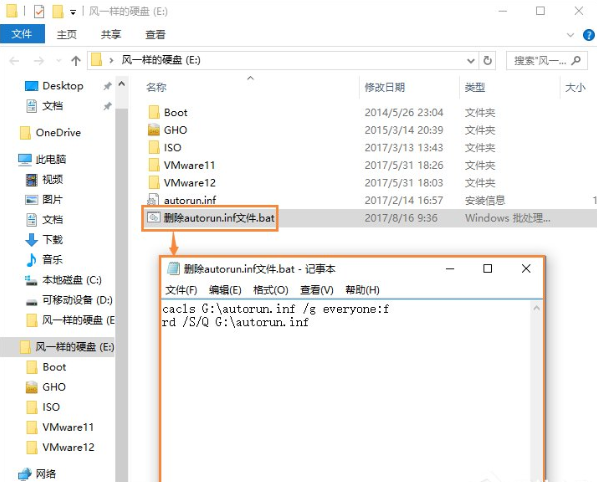597x482 pixels.
Task: Open 网络 in navigation pane
Action: [37, 474]
